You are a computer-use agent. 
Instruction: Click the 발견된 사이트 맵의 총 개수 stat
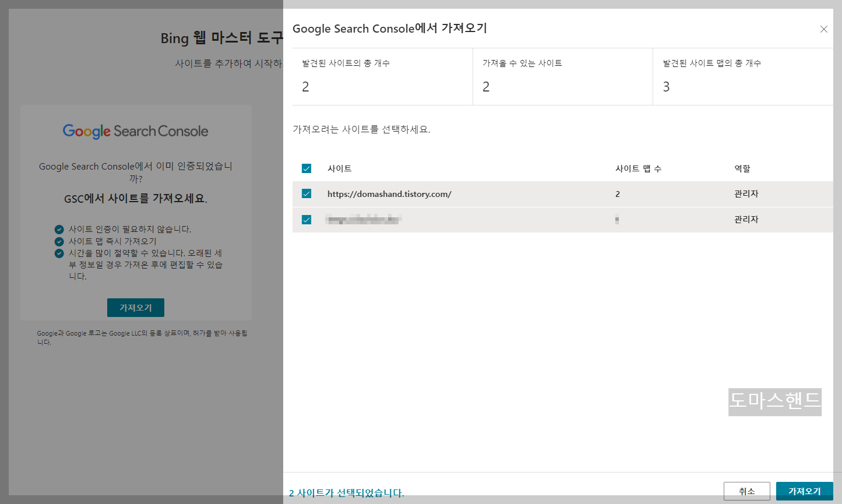(x=743, y=77)
